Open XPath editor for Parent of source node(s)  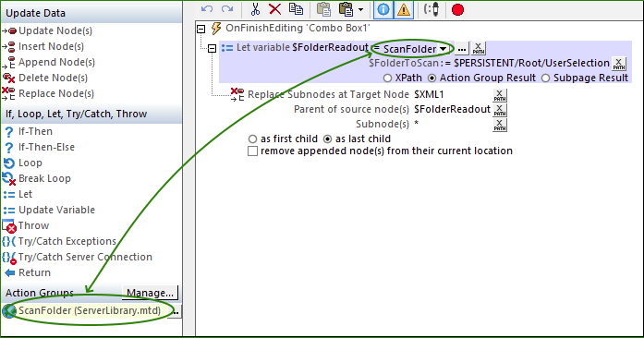click(x=500, y=110)
